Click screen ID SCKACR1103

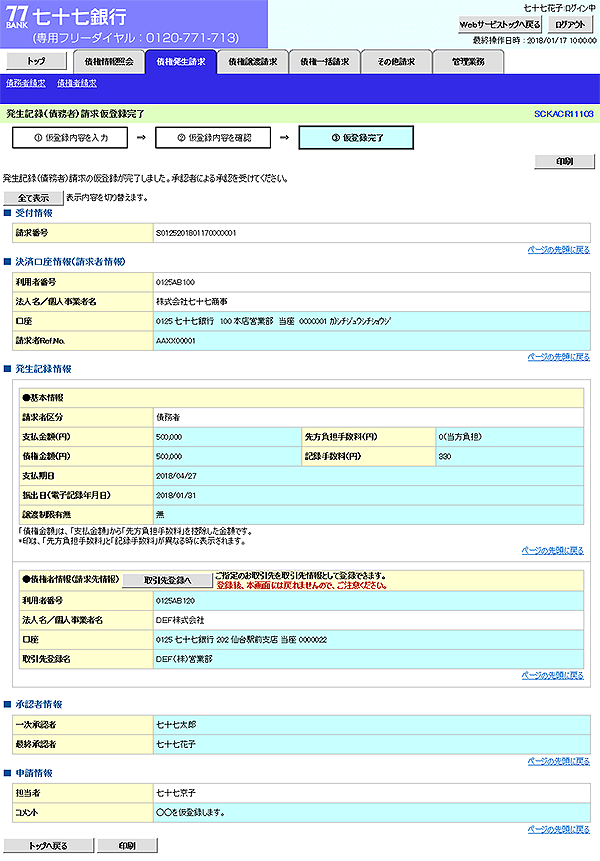click(564, 114)
